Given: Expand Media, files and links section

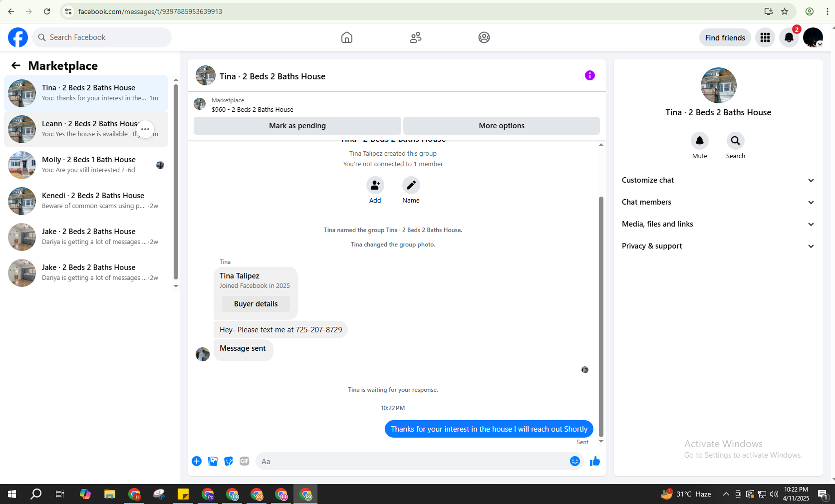Looking at the screenshot, I should [718, 224].
